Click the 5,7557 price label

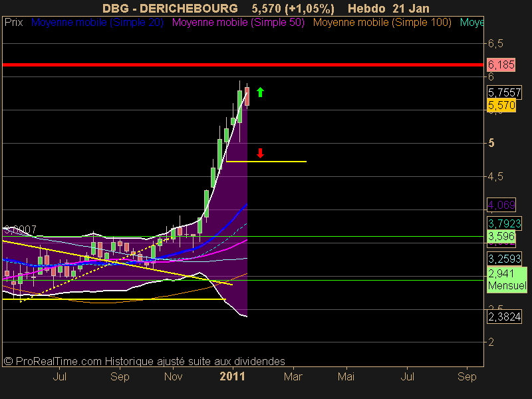tap(504, 92)
